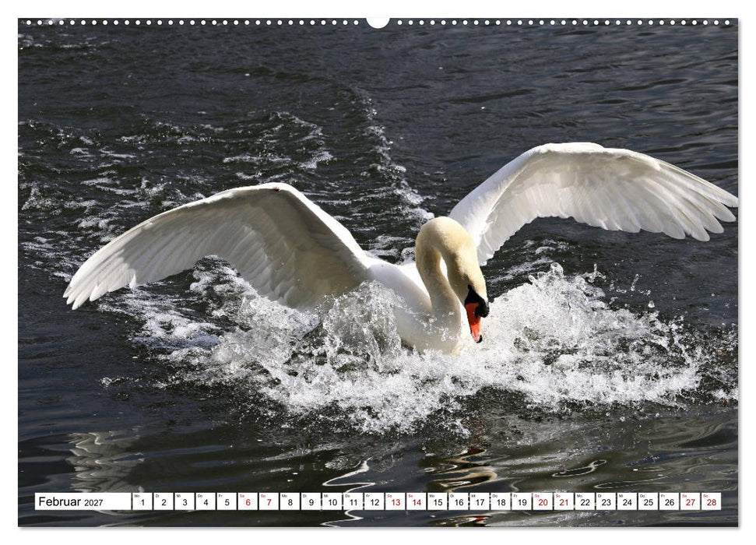Select the red 27 date box
756x545 pixels.
pos(691,501)
